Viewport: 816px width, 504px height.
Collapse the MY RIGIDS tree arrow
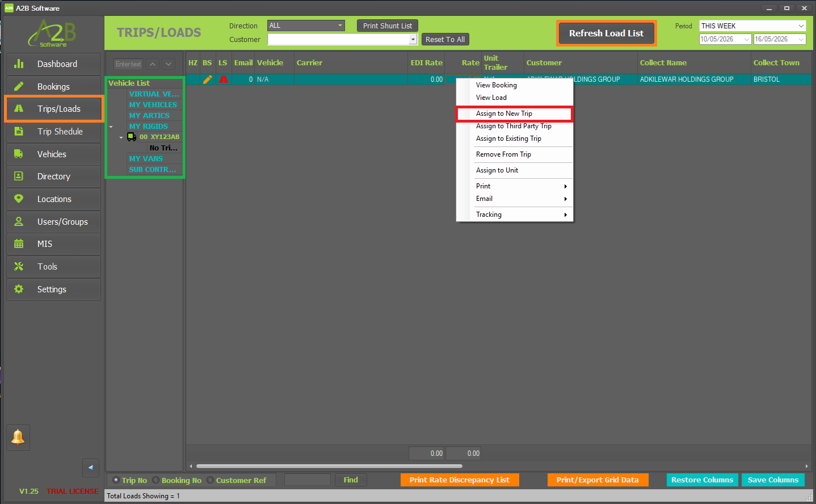[111, 127]
